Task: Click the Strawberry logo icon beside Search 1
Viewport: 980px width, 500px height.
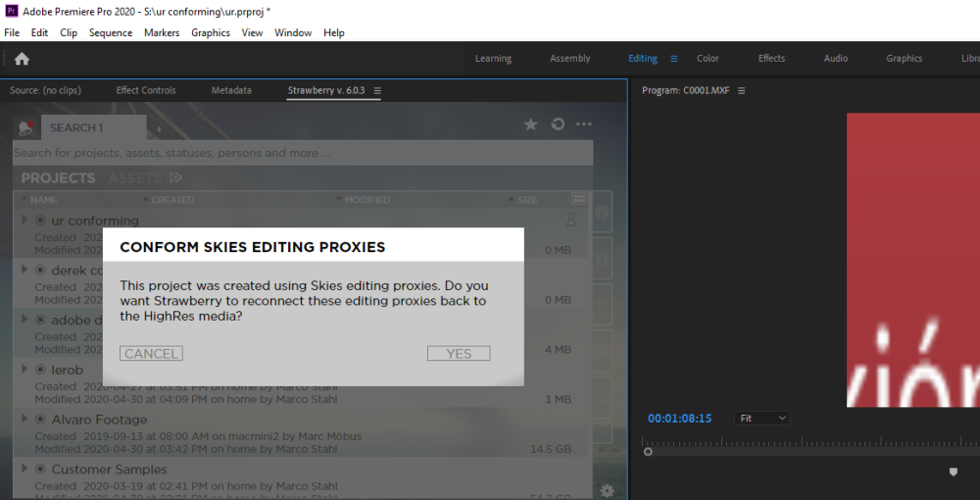Action: [26, 127]
